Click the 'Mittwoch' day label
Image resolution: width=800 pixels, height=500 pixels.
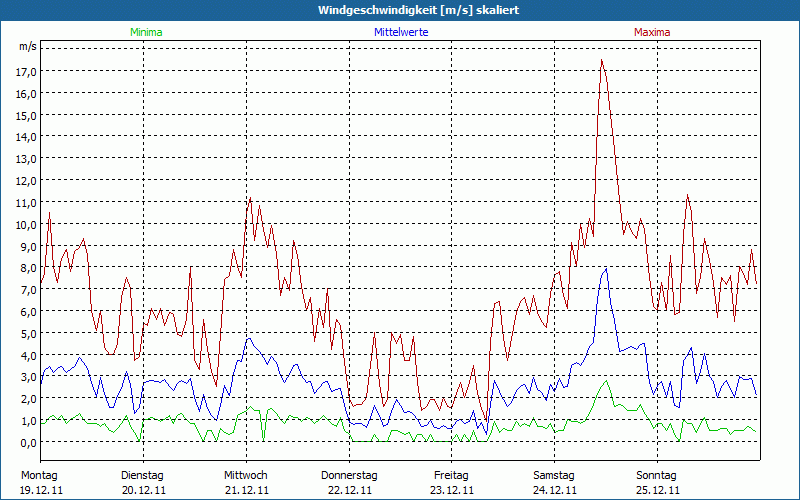pos(246,476)
